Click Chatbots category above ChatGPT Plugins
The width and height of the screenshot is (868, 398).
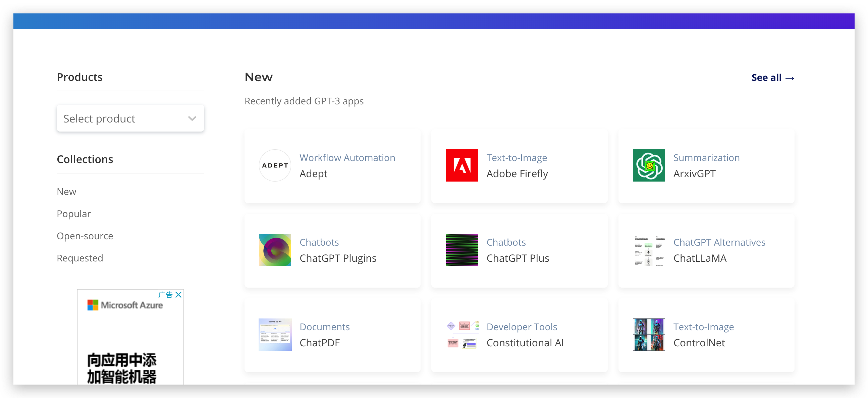tap(319, 242)
